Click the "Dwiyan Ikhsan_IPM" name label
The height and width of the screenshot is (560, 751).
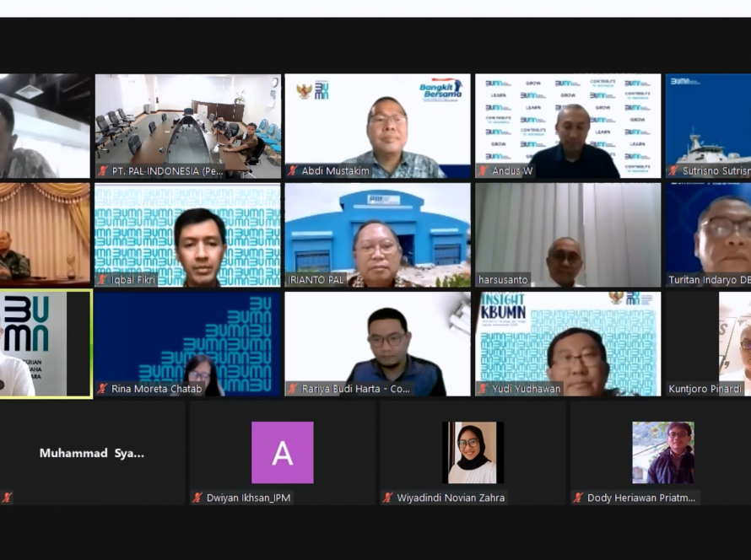click(248, 498)
